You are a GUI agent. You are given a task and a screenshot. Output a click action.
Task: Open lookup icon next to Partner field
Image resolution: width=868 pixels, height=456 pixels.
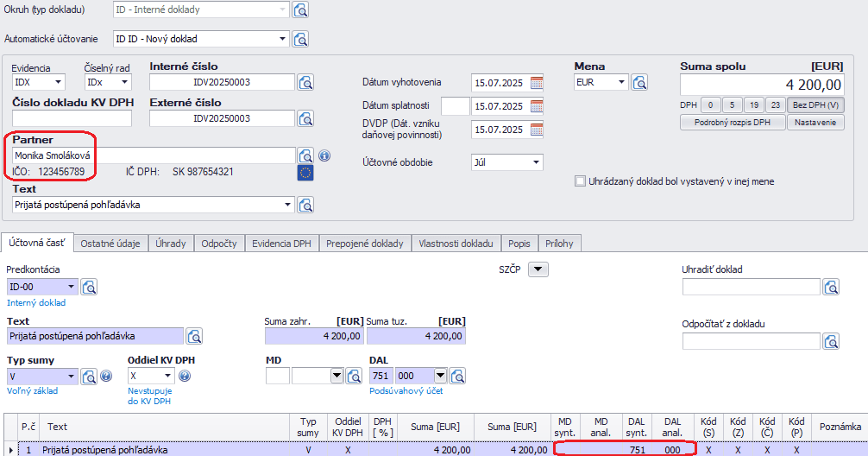[x=305, y=156]
